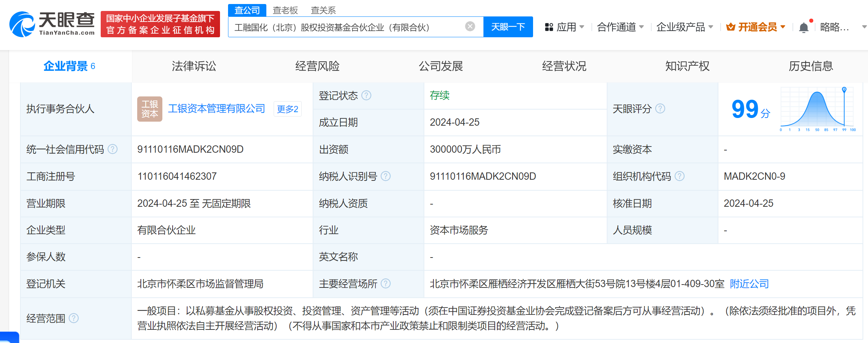Click 北京市怀柔区市场监督管理局 registration authority

tap(200, 284)
